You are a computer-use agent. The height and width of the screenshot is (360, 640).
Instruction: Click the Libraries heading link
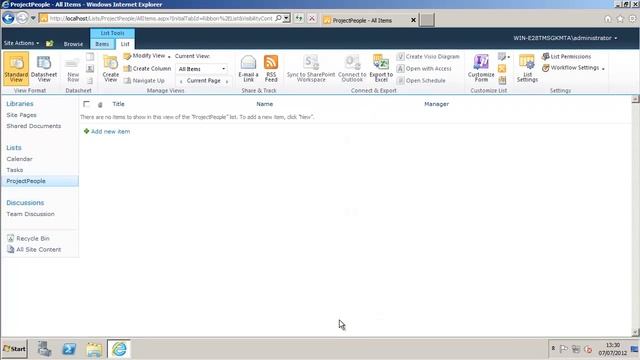pyautogui.click(x=20, y=104)
